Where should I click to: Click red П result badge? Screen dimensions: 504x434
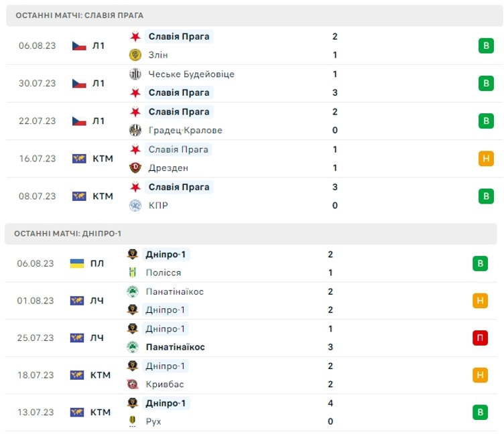pos(480,338)
